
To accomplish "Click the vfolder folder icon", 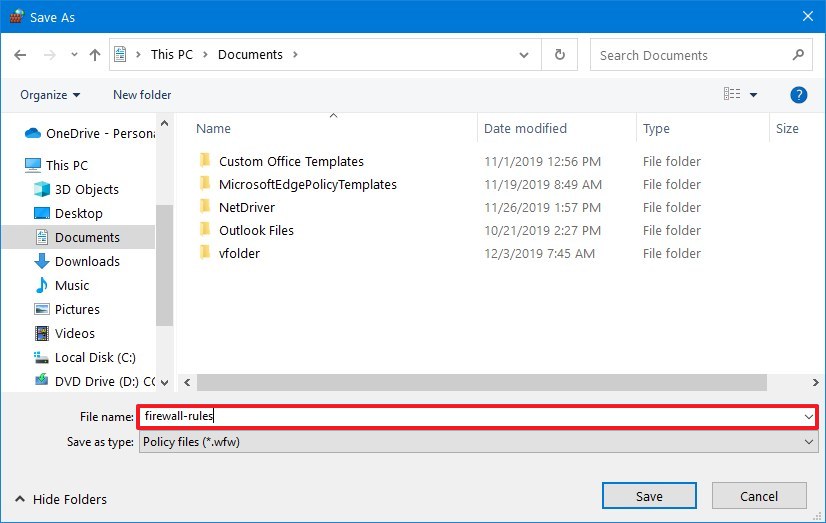I will click(205, 253).
